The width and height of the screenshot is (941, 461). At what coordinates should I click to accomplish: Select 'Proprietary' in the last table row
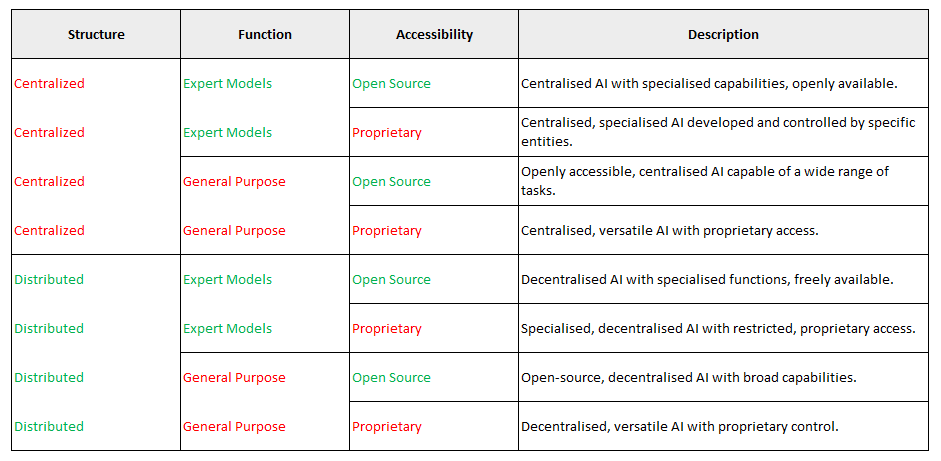tap(387, 427)
